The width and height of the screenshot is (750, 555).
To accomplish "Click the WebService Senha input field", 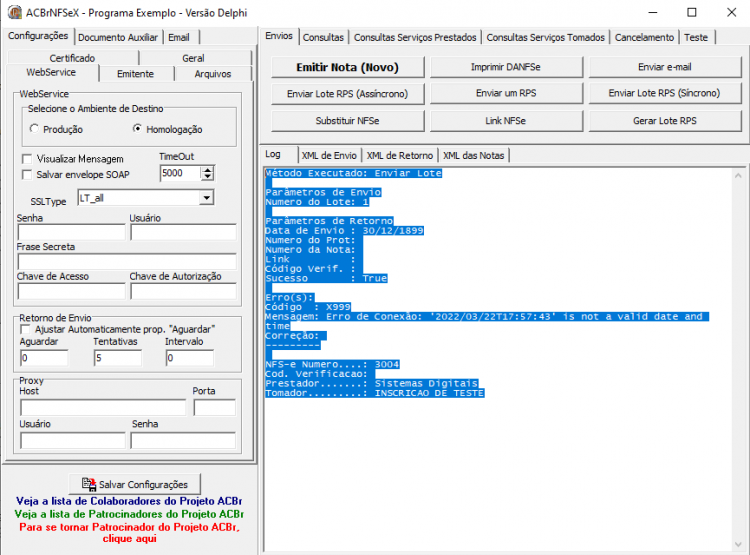I will click(71, 233).
